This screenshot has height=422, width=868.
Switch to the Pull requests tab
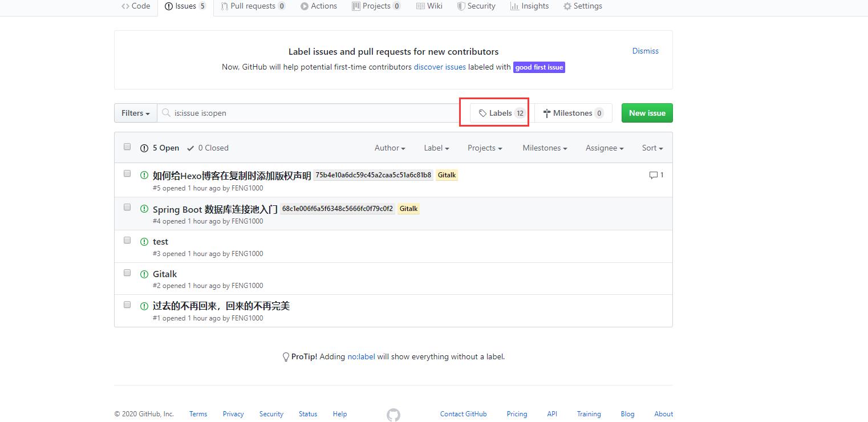253,6
